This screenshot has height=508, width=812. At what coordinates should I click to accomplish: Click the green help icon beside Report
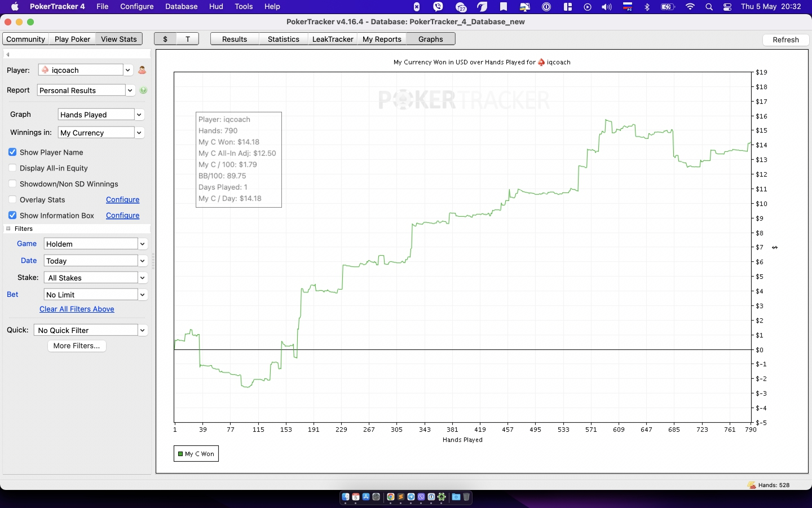click(x=143, y=90)
